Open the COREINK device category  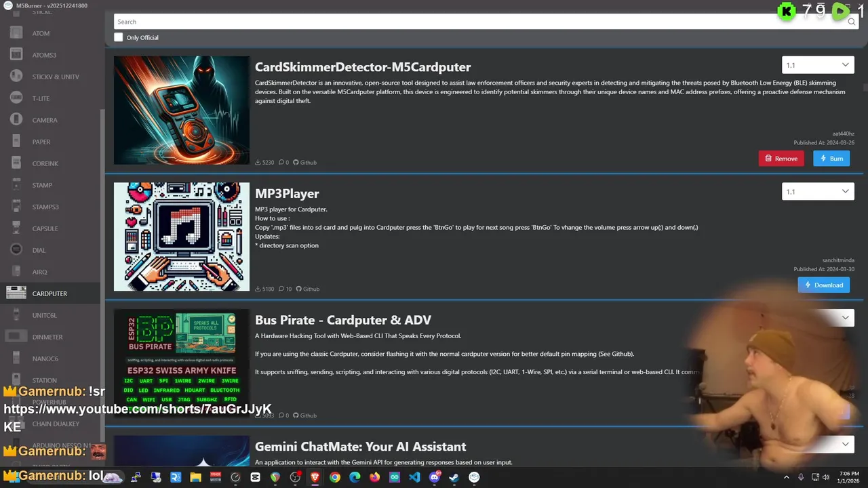pos(50,163)
